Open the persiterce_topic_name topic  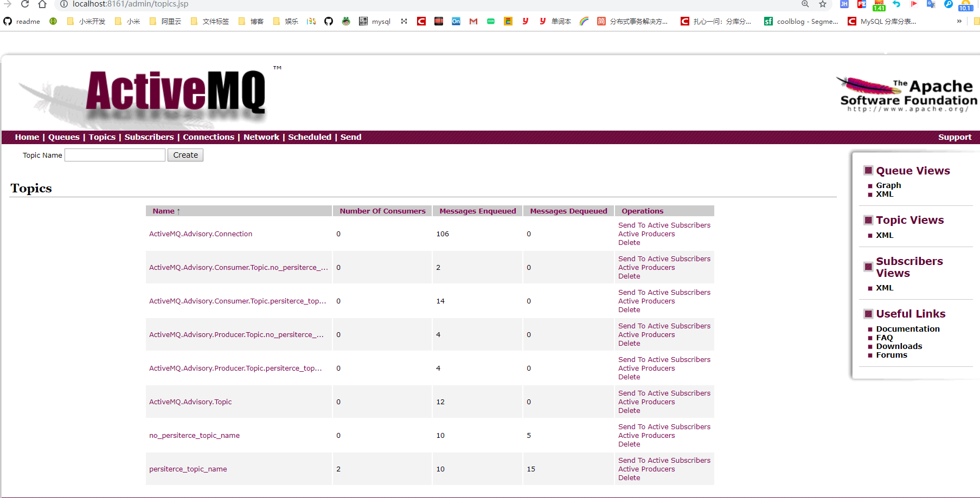point(188,469)
